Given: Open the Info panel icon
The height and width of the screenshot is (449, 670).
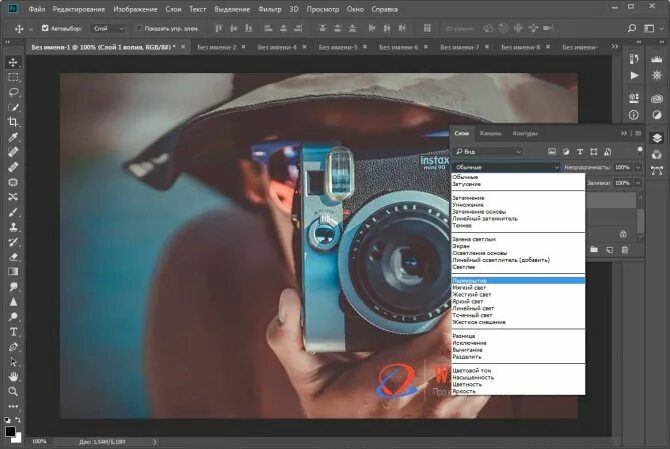Looking at the screenshot, I should click(x=634, y=114).
